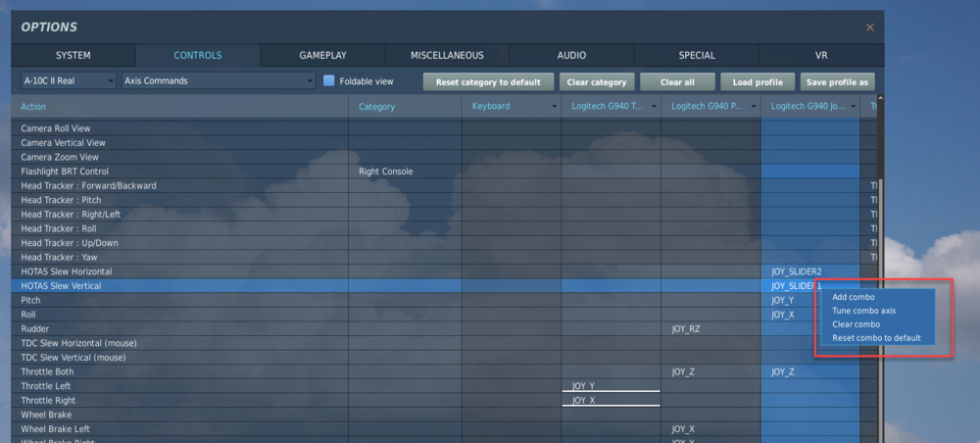980x443 pixels.
Task: Open the Logitech G940 Jo... column arrow
Action: point(854,107)
